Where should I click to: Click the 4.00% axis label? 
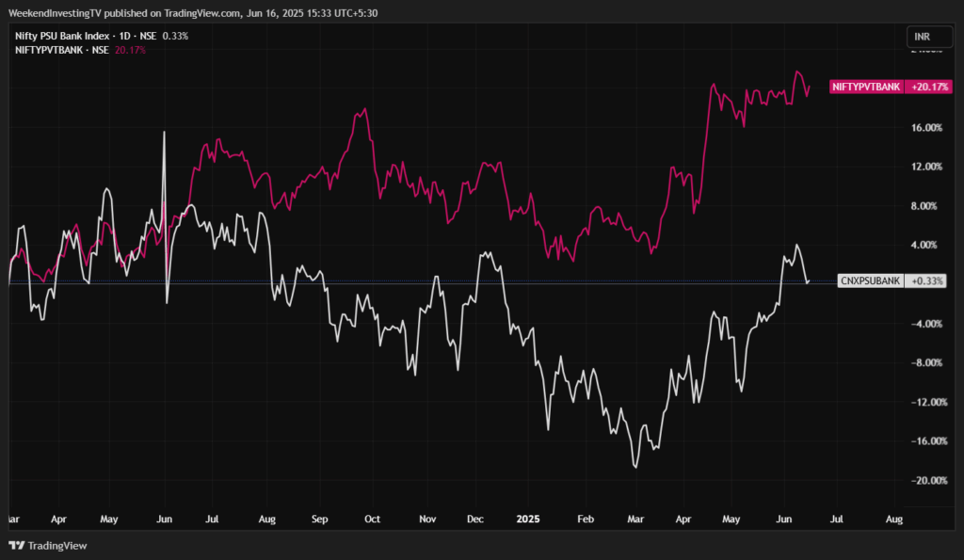pyautogui.click(x=924, y=245)
